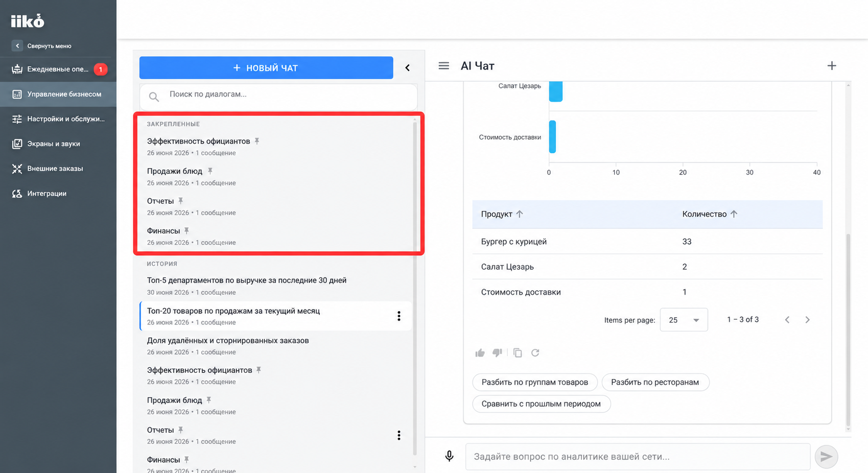The width and height of the screenshot is (868, 473).
Task: Open the AI Чат hamburger menu
Action: point(444,66)
